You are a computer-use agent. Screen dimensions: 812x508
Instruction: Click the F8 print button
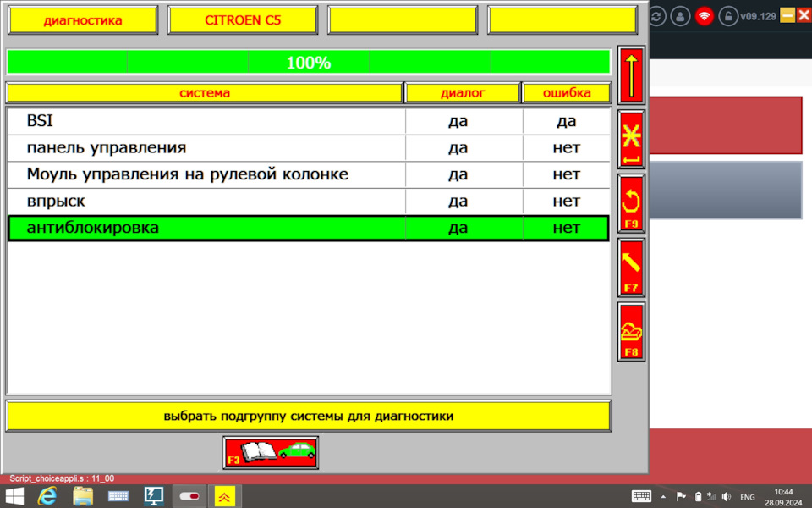(x=631, y=332)
